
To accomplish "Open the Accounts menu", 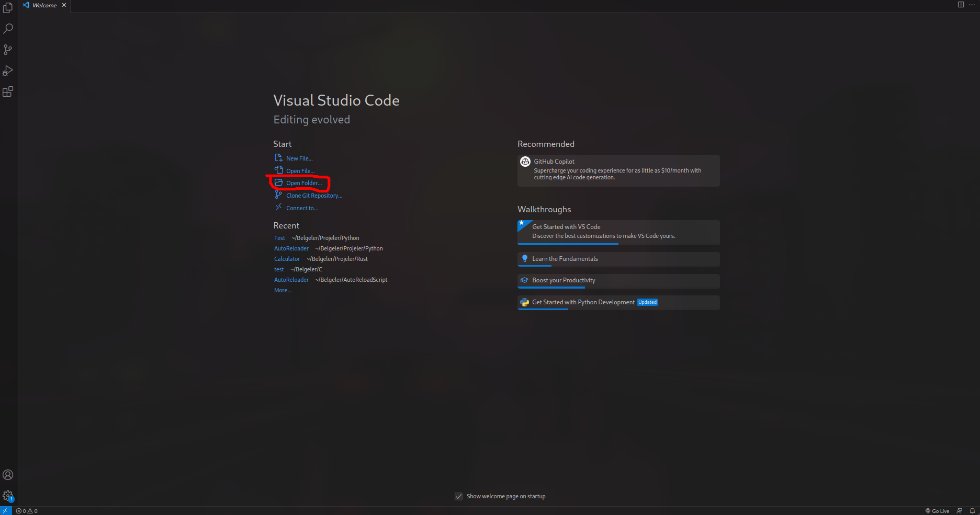I will point(8,475).
